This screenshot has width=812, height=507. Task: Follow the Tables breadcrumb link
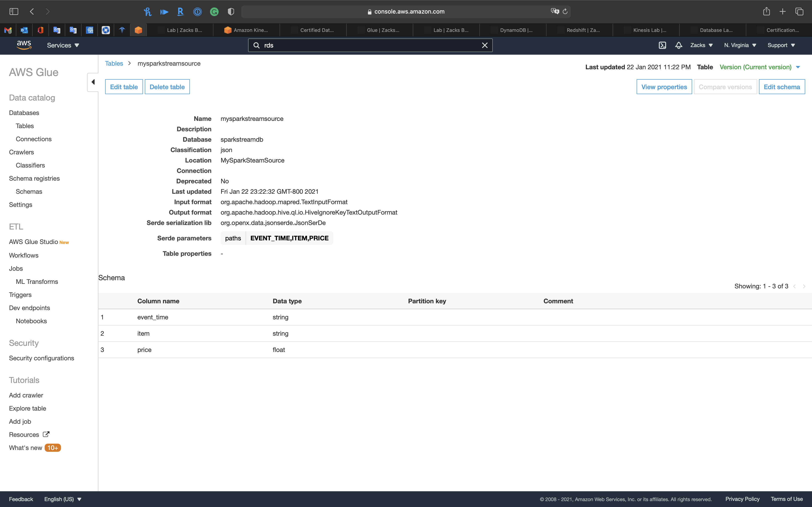point(114,63)
